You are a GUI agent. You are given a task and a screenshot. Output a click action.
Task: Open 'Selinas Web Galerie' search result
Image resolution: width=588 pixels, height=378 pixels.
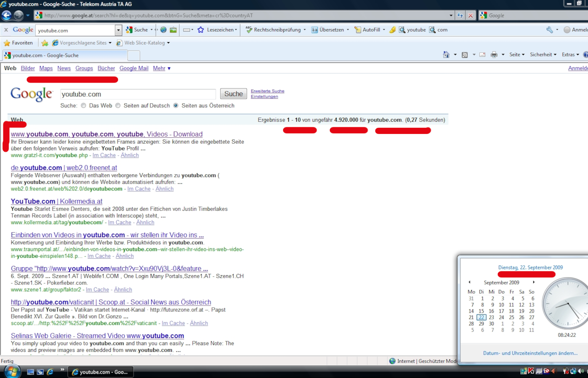[97, 336]
